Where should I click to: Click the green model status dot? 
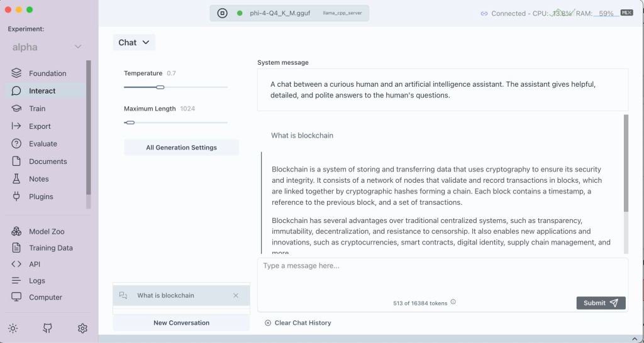(x=240, y=13)
